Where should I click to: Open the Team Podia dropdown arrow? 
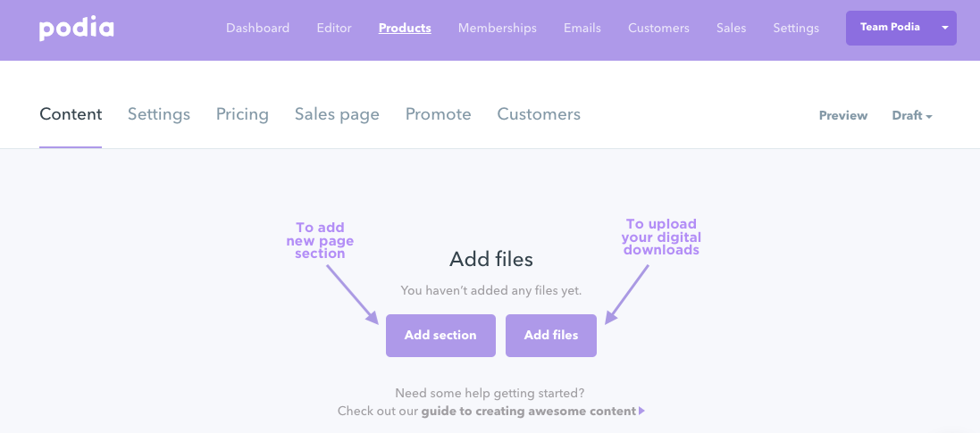click(945, 28)
